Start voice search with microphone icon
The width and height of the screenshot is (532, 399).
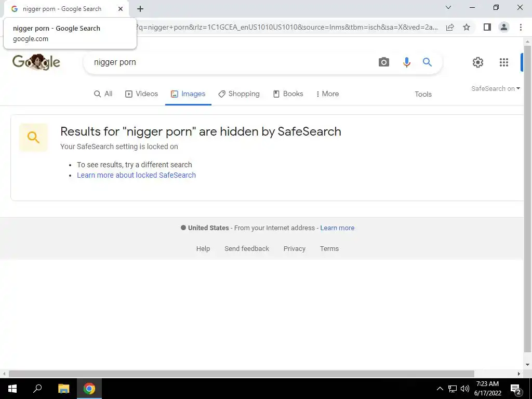406,62
